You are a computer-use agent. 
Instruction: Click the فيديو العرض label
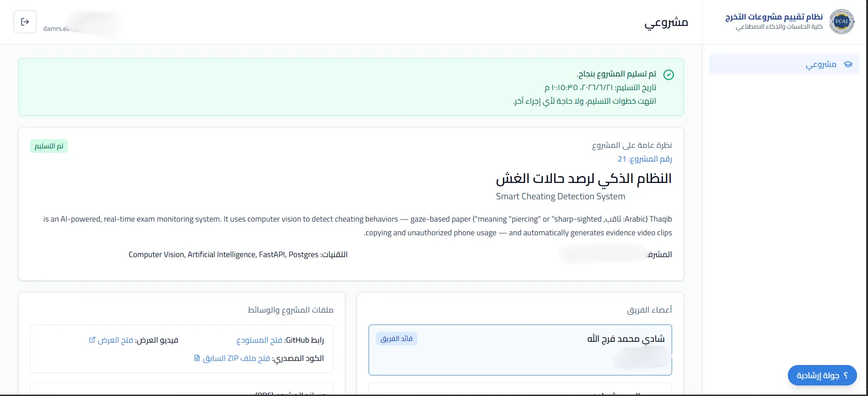[156, 340]
